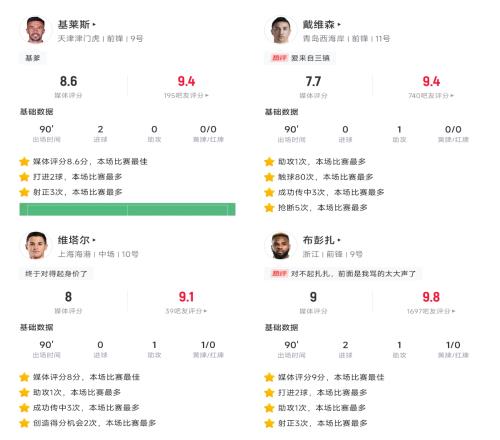Open 戴维森 player avatar photo
The width and height of the screenshot is (500, 440).
coord(281,30)
